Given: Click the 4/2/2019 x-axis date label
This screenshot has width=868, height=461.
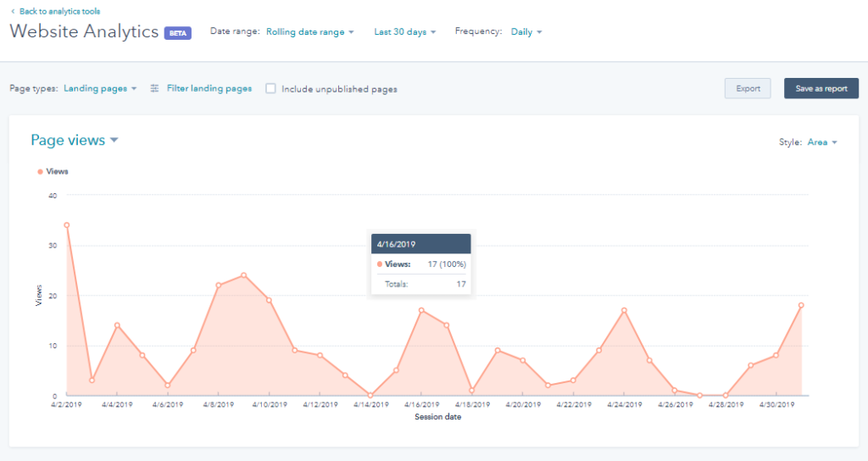Looking at the screenshot, I should pos(66,404).
